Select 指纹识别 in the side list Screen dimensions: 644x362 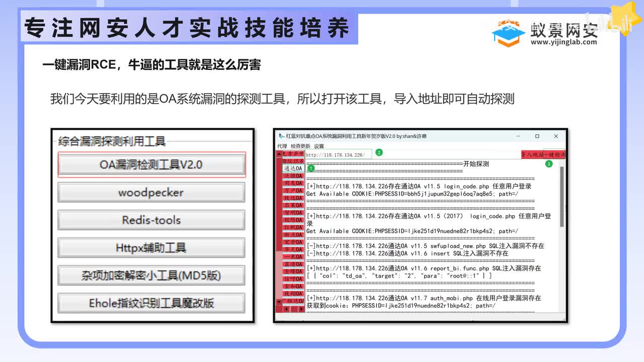coord(293,161)
